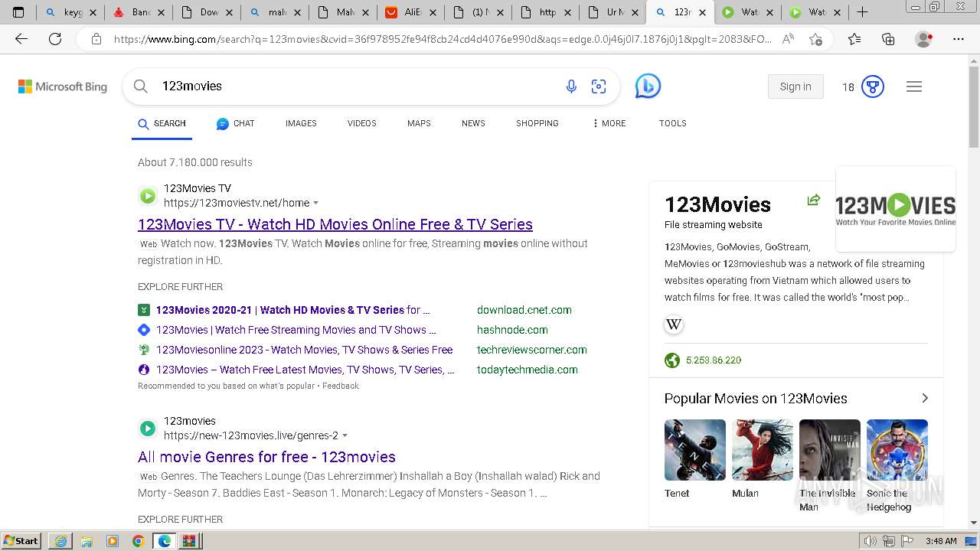980x551 pixels.
Task: Click the Microsoft Rewards medal icon
Action: coord(873,86)
